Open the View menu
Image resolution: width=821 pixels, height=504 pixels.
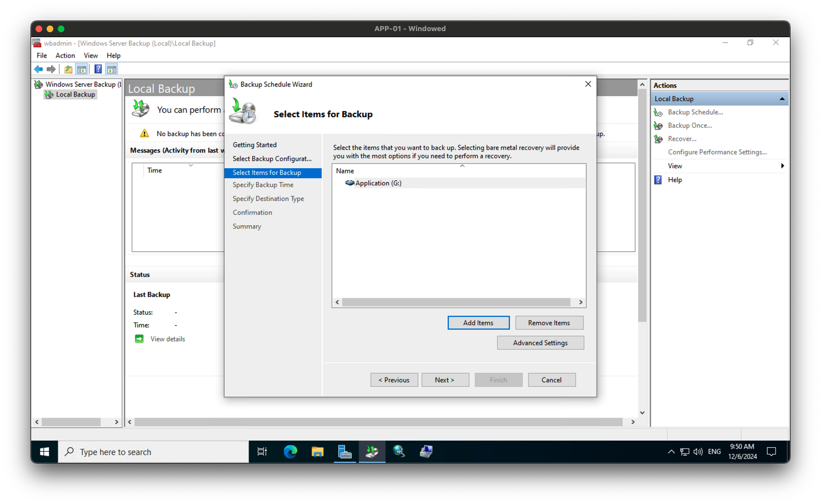point(91,55)
